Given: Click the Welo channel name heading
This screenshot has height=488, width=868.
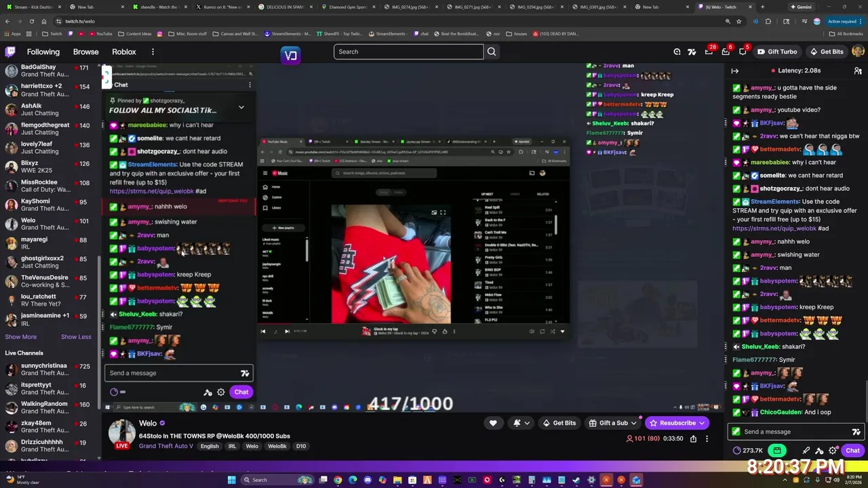Looking at the screenshot, I should 148,423.
